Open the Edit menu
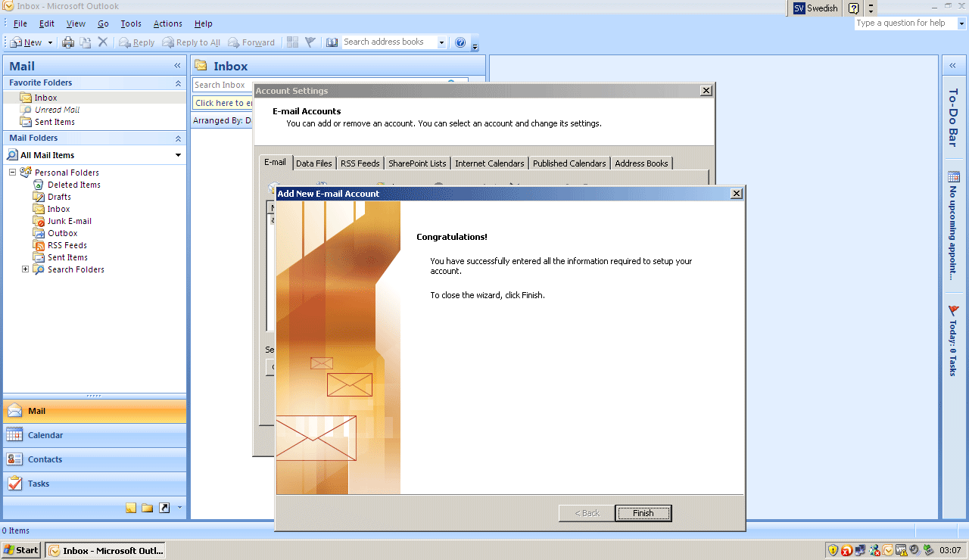969x560 pixels. [47, 23]
